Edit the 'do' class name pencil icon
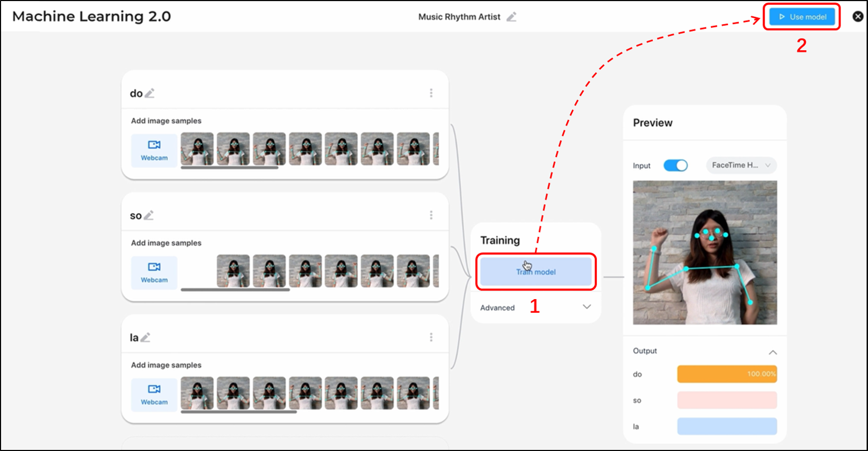The width and height of the screenshot is (868, 451). 150,93
